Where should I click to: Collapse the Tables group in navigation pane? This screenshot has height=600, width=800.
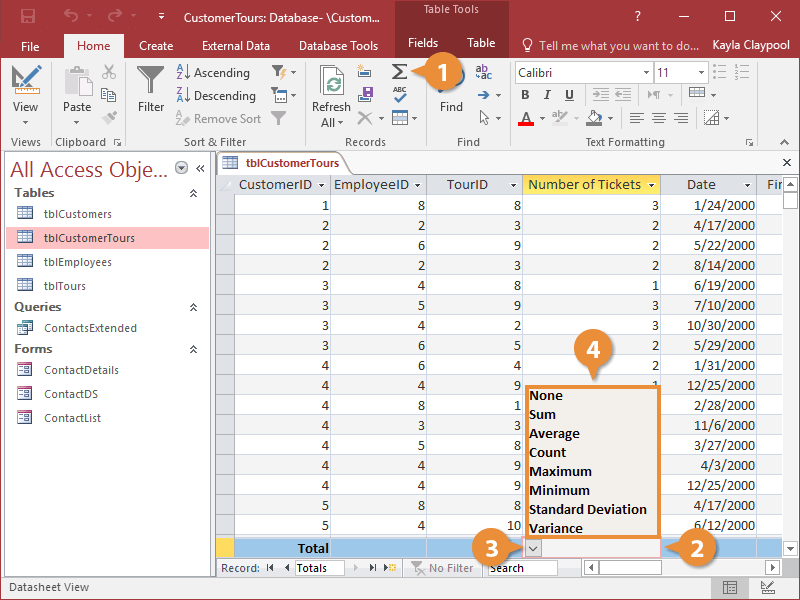click(x=193, y=193)
